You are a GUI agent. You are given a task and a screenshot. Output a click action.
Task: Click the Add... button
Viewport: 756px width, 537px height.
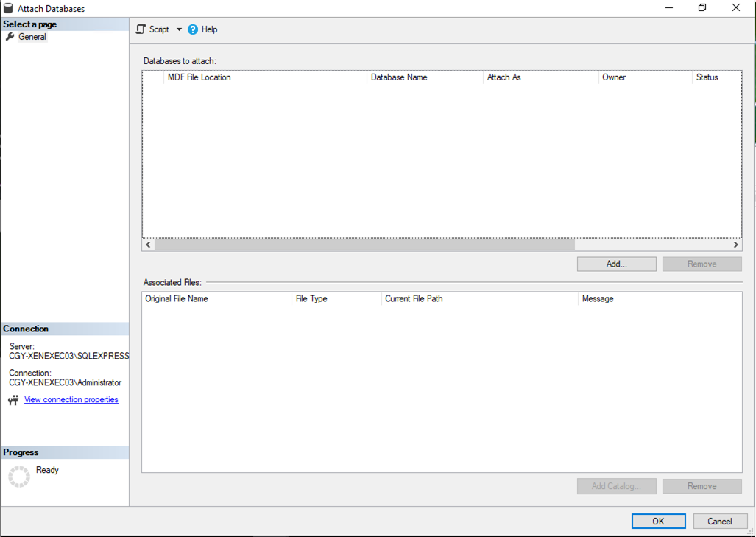(616, 264)
